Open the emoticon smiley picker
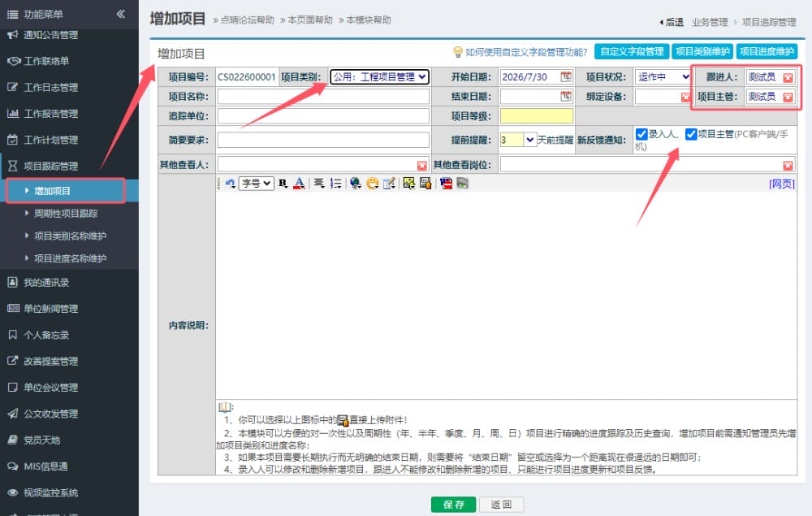Screen dimensions: 812x516 tap(373, 183)
